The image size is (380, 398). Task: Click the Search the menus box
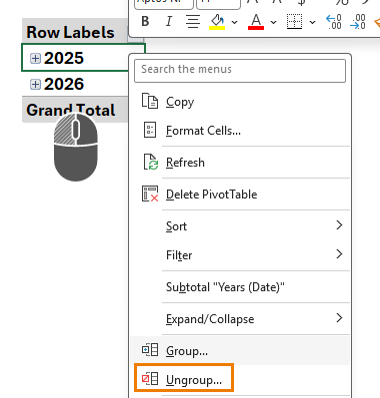click(x=240, y=71)
